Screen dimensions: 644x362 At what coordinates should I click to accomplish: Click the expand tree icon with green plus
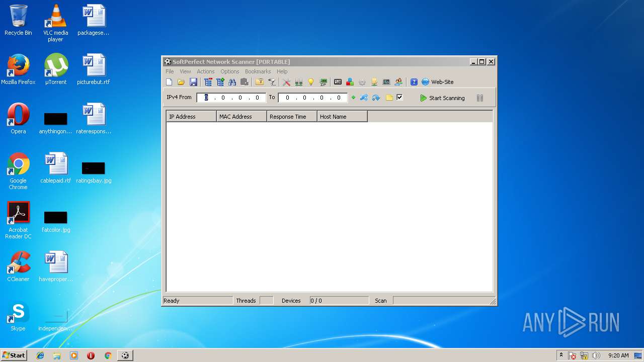(220, 82)
